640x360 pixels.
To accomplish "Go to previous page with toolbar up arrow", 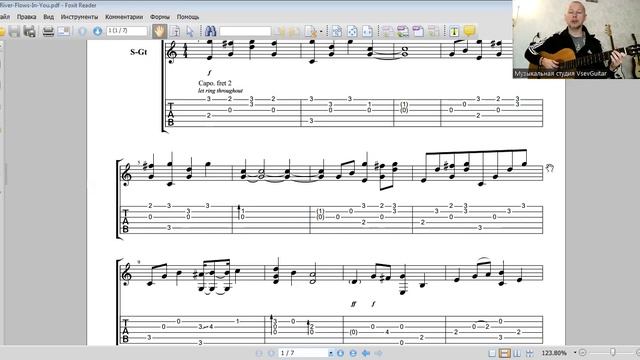I will [82, 31].
